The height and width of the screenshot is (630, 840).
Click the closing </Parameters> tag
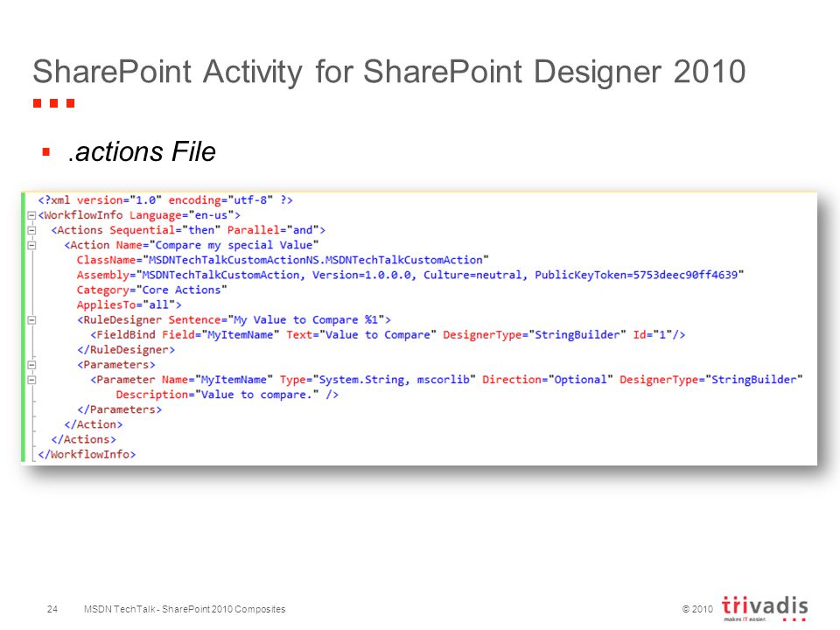[120, 409]
